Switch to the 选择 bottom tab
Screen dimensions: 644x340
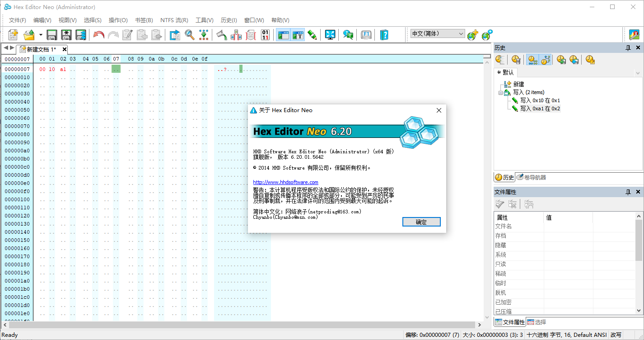(537, 322)
